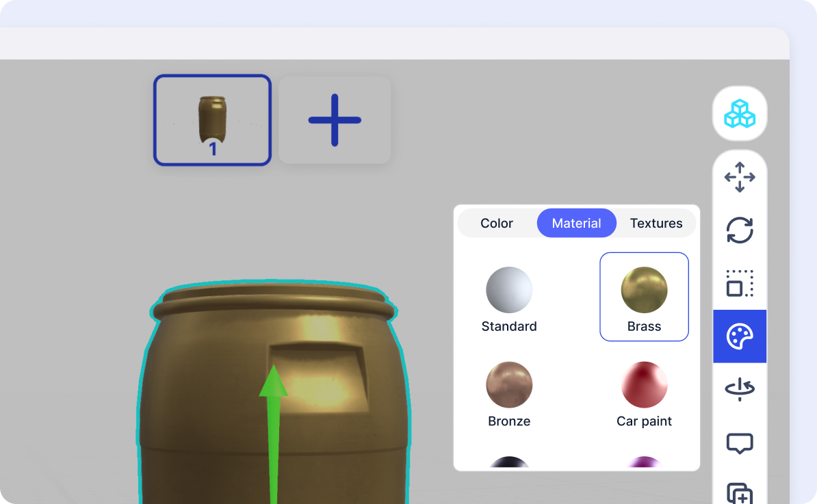Select the spin animation tool icon
This screenshot has height=504, width=817.
tap(740, 389)
